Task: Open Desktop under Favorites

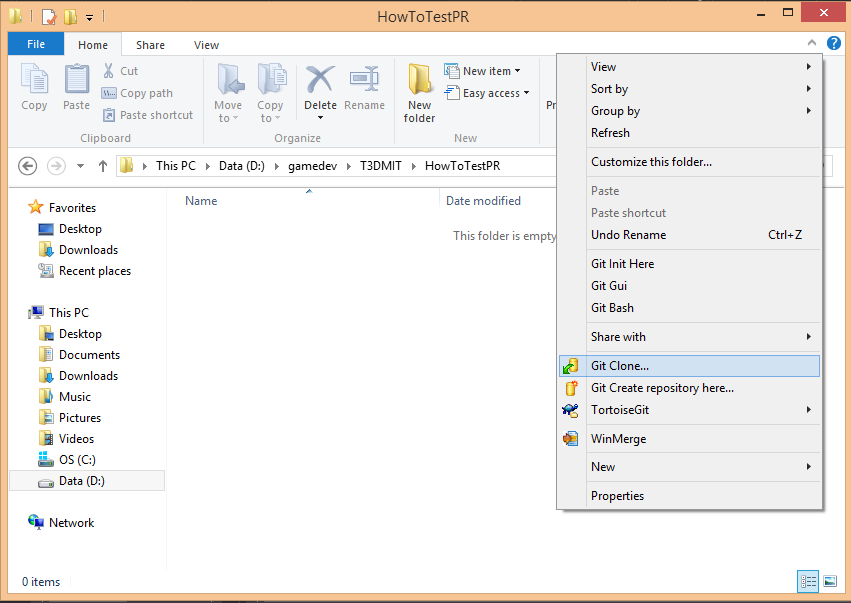Action: pos(80,228)
